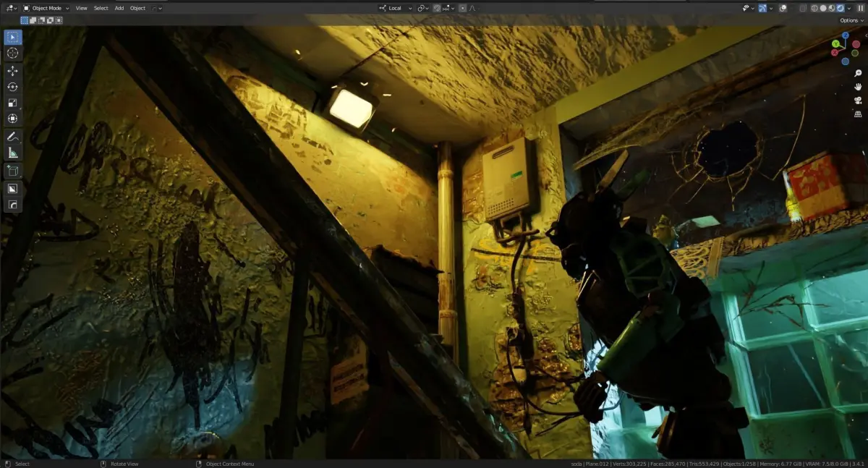Screen dimensions: 868x468
Task: Click Object Context Menu hint in status bar
Action: [230, 464]
